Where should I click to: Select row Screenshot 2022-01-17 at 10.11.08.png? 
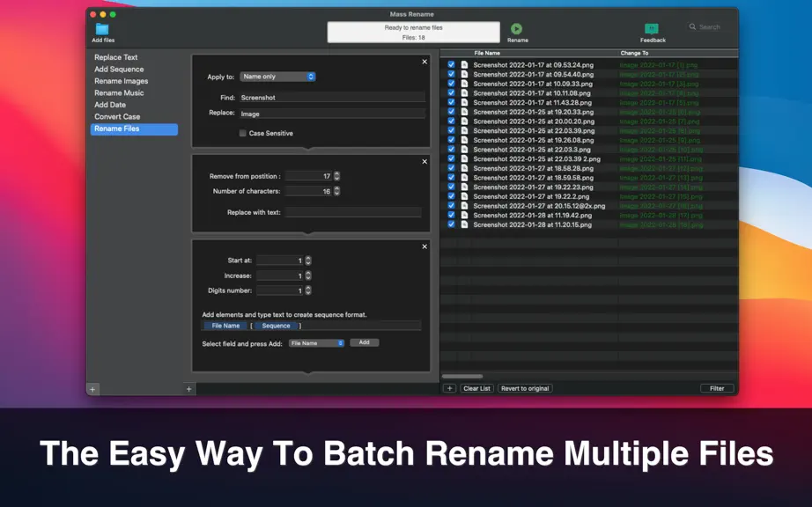(589, 93)
